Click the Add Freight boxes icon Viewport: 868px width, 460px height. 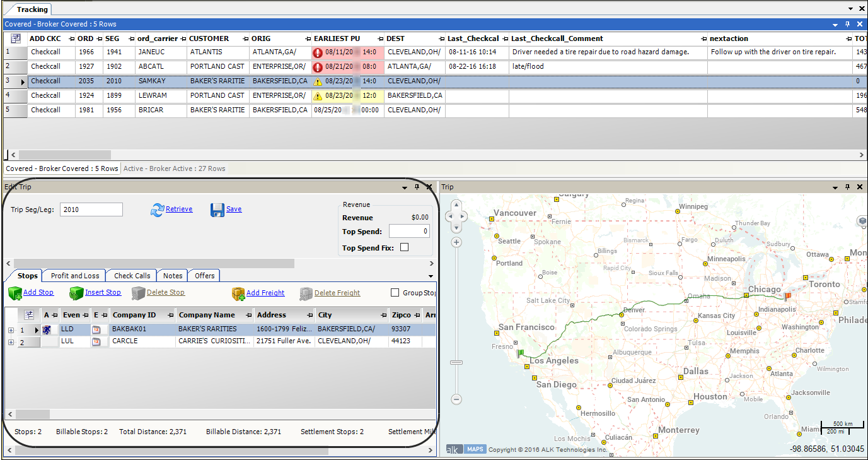(238, 293)
